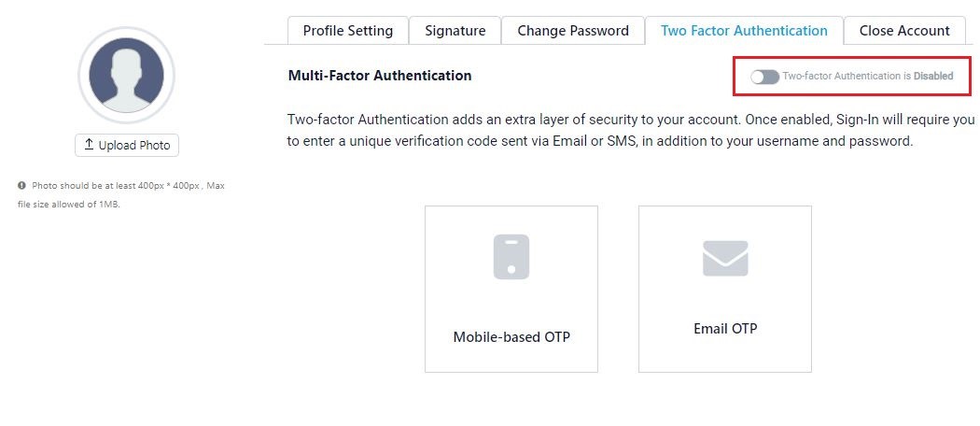This screenshot has height=426, width=980.
Task: Choose the Mobile-based OTP label
Action: [x=511, y=337]
